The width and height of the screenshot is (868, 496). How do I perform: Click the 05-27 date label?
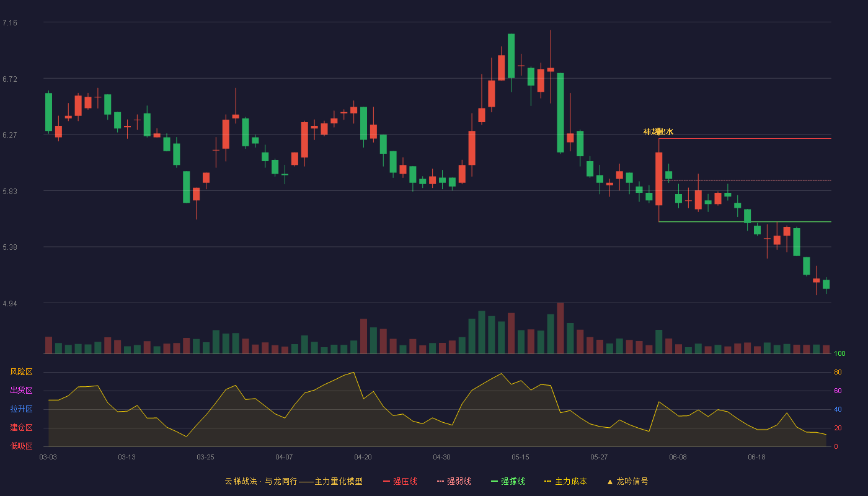pos(599,457)
